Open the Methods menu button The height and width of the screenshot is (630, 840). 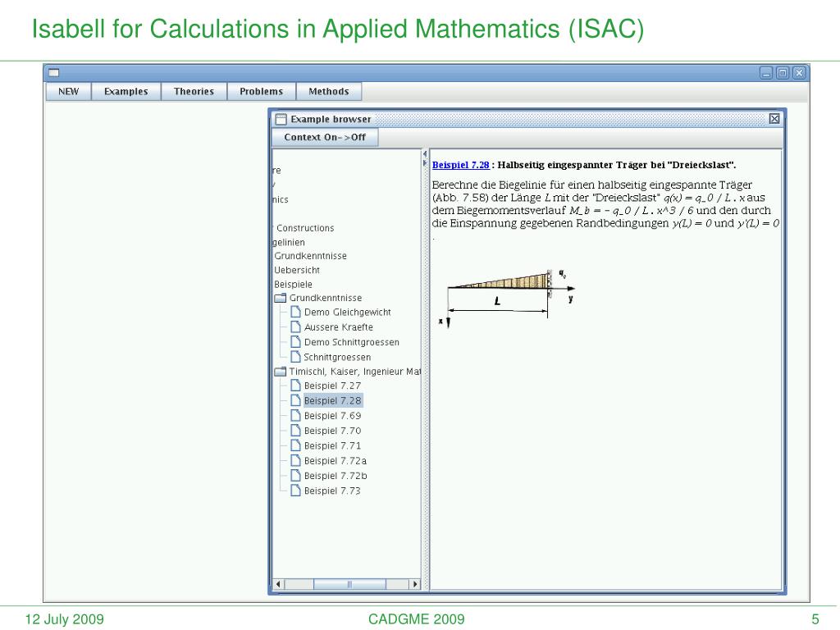click(x=329, y=92)
